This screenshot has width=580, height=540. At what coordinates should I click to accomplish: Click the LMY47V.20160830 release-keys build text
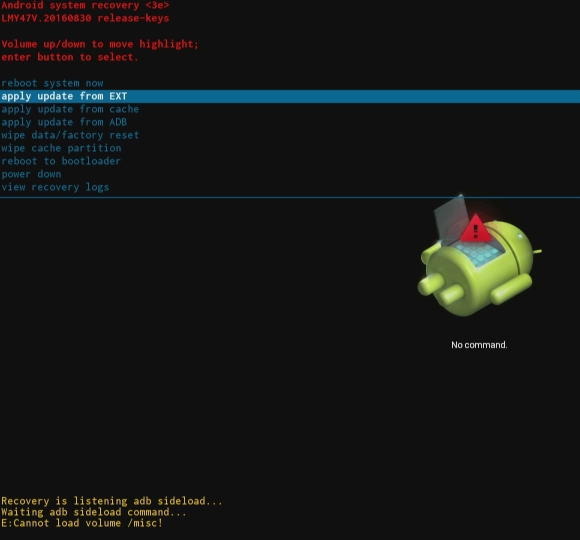coord(85,18)
